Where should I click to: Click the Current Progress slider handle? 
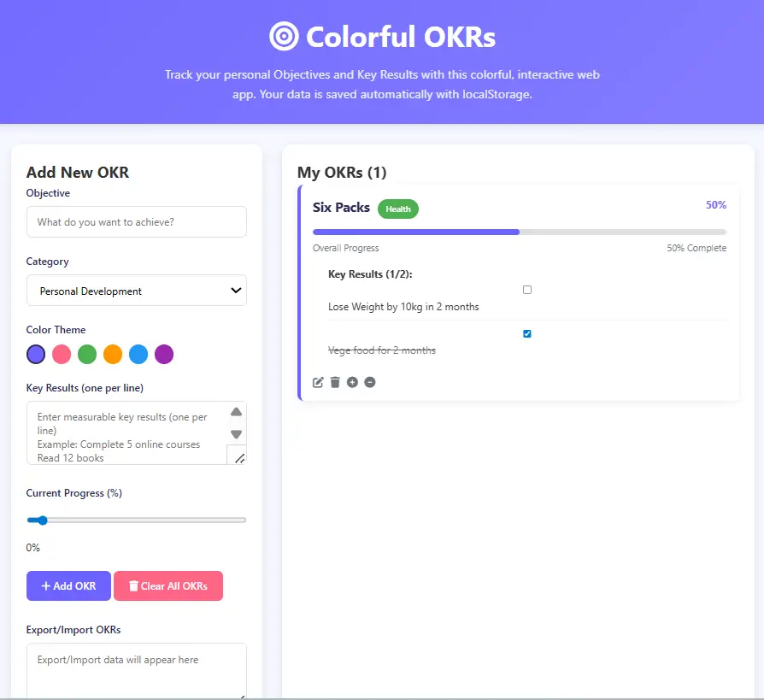pos(42,520)
